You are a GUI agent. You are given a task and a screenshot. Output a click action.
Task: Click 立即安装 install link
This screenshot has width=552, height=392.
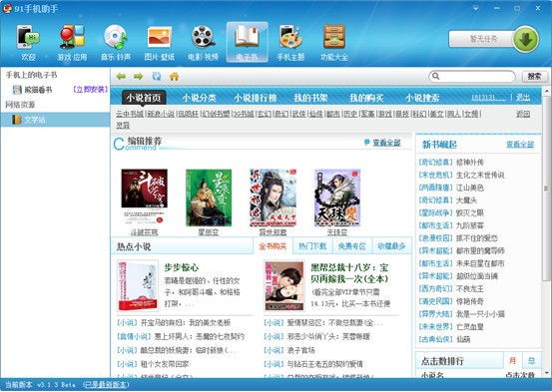pyautogui.click(x=91, y=90)
